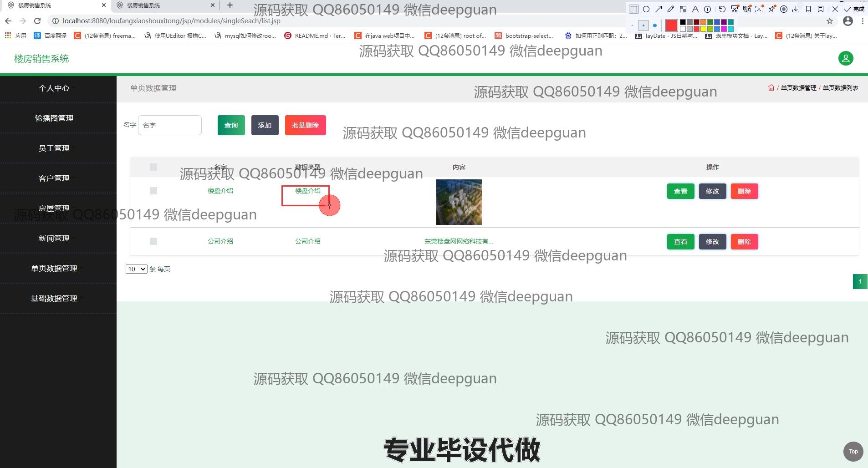Click the 名字 search input field
Viewport: 868px width, 468px height.
tap(169, 125)
